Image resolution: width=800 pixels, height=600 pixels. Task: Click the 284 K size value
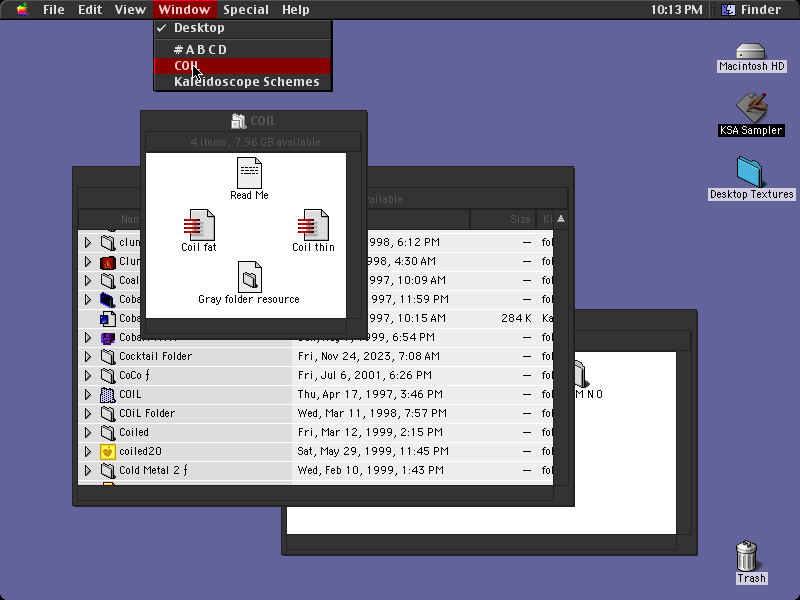(x=516, y=318)
